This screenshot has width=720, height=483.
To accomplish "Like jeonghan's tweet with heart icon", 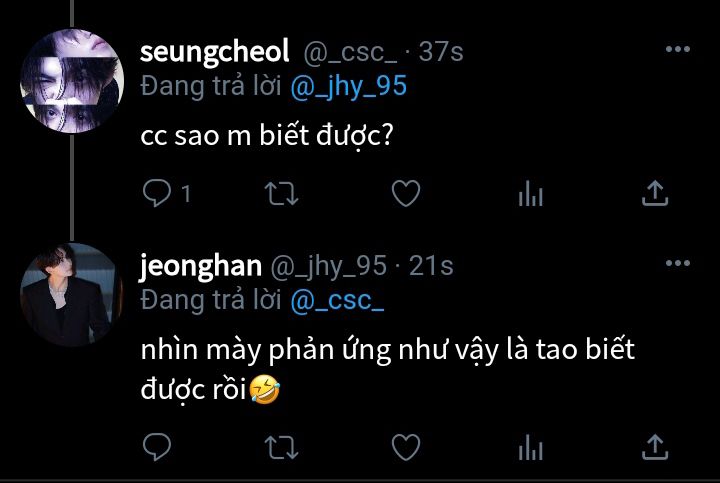I will click(406, 447).
